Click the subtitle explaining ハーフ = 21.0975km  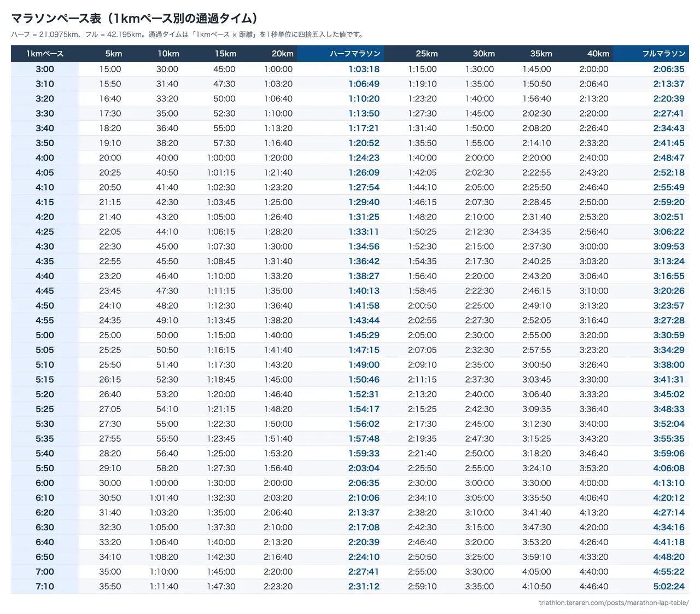[188, 34]
